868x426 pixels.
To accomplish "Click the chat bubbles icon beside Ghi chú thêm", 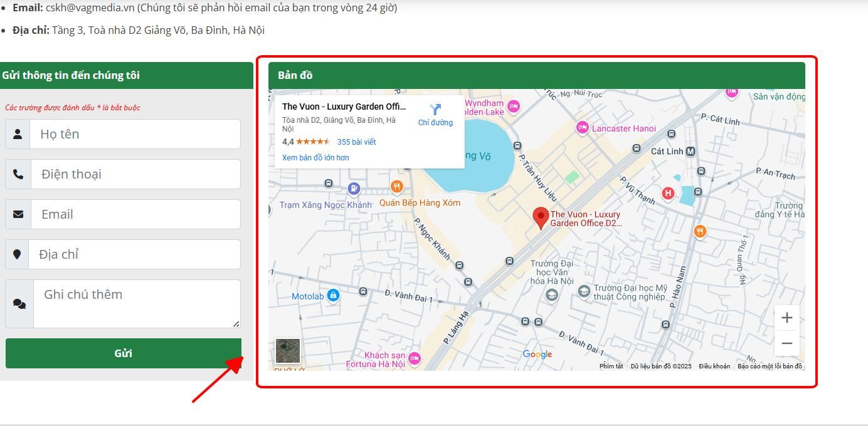I will [x=19, y=304].
